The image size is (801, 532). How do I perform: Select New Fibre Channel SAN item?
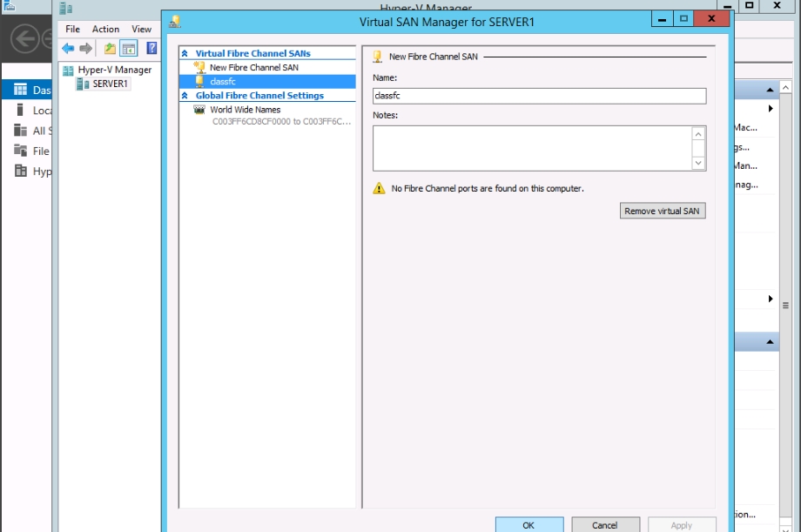(253, 67)
